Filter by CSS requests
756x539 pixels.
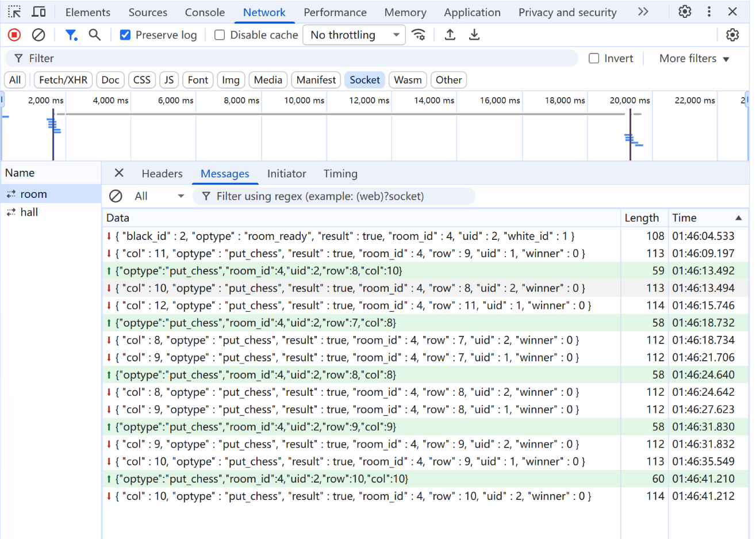[141, 80]
